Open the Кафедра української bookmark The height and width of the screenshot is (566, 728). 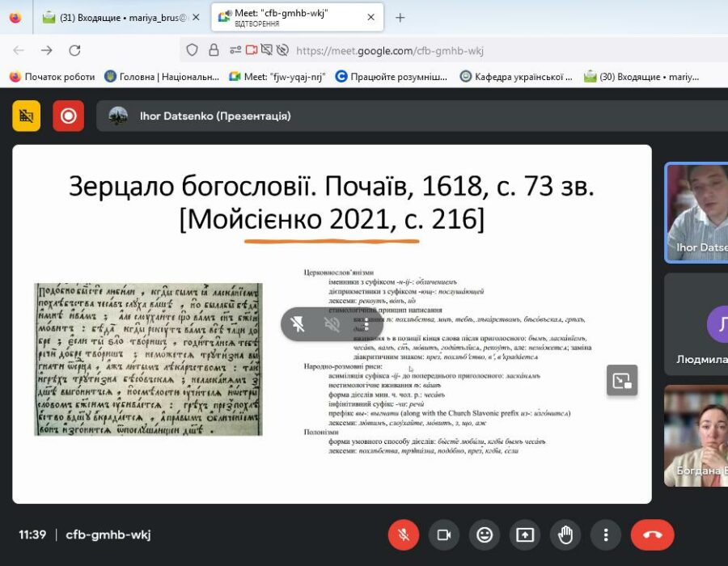516,76
